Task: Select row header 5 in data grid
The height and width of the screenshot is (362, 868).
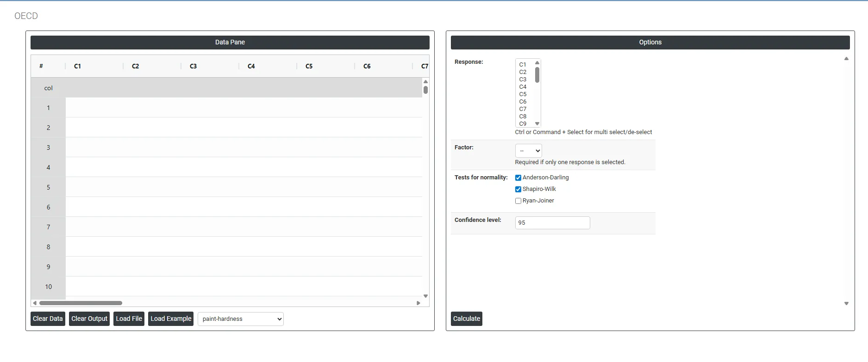Action: (48, 187)
